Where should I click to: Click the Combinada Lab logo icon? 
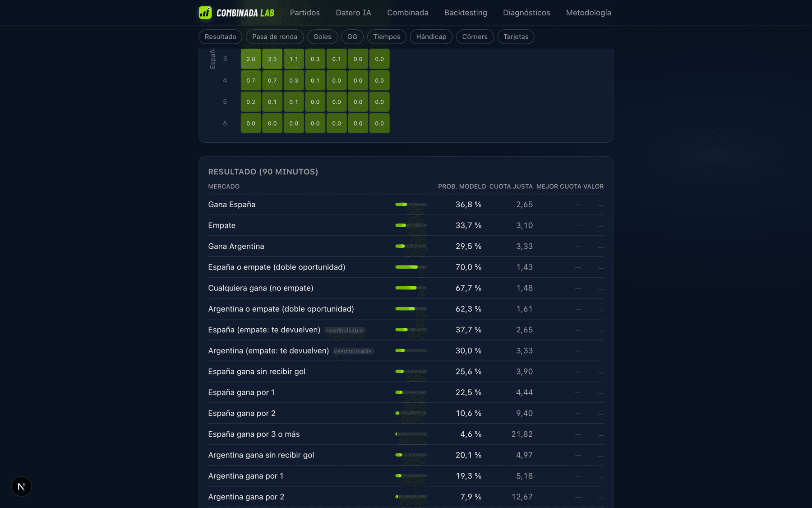(205, 13)
